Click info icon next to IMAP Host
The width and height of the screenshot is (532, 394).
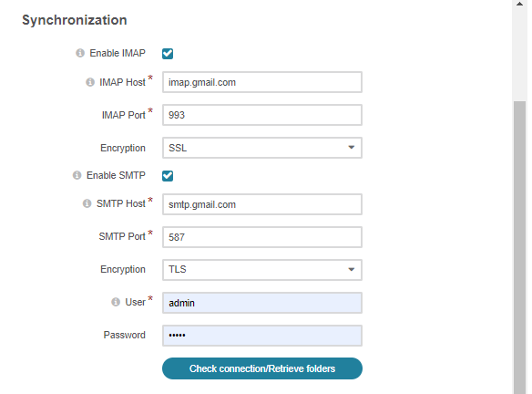tap(90, 82)
